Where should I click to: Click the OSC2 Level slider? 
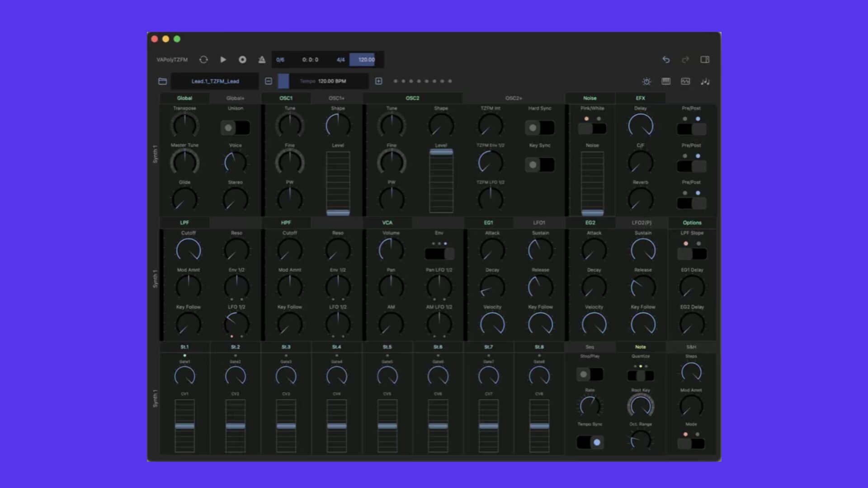coord(441,181)
